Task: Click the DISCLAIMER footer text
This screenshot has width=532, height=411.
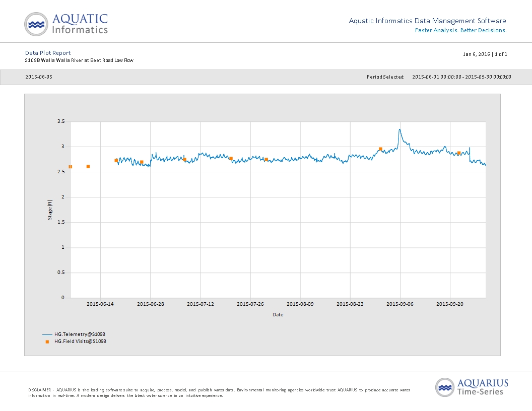Action: click(219, 393)
